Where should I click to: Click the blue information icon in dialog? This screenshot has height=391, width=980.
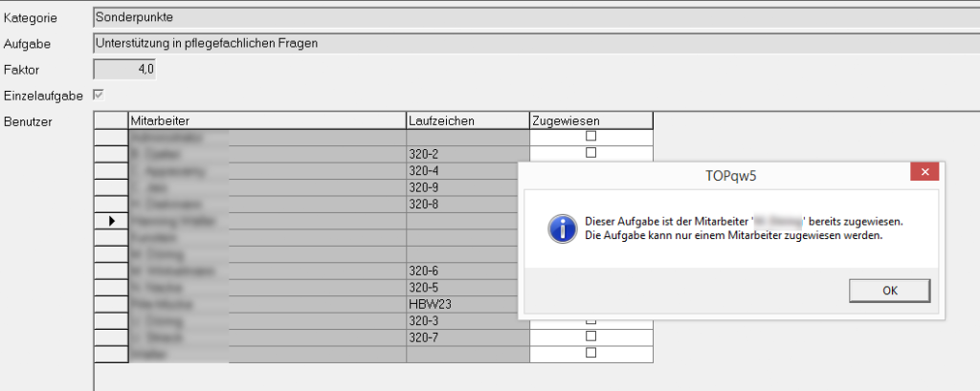click(x=560, y=228)
